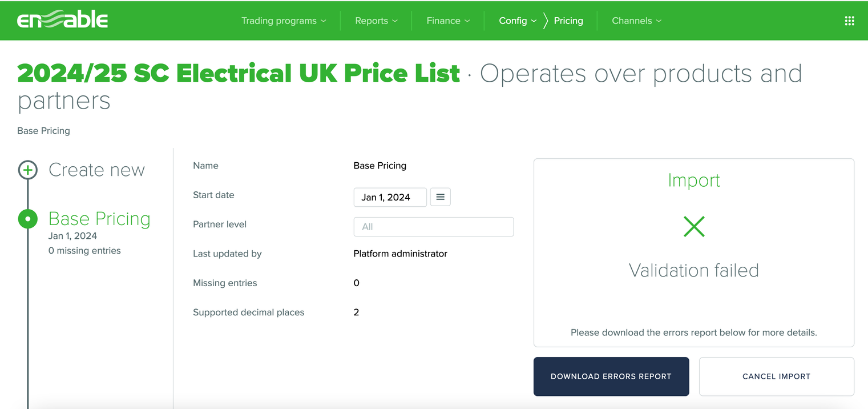
Task: Expand the Trading programs menu
Action: [284, 21]
